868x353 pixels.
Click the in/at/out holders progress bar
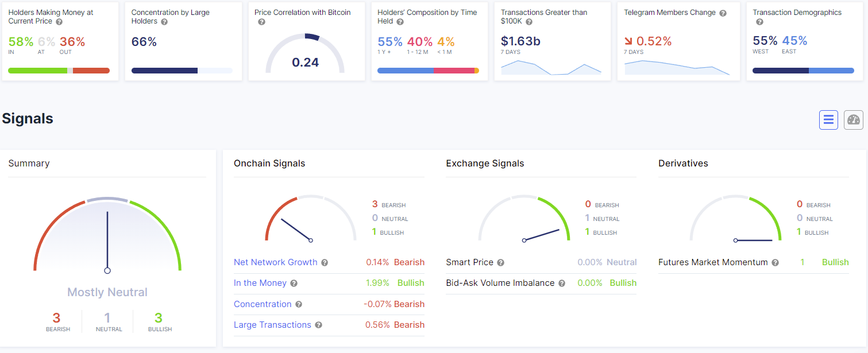[59, 71]
